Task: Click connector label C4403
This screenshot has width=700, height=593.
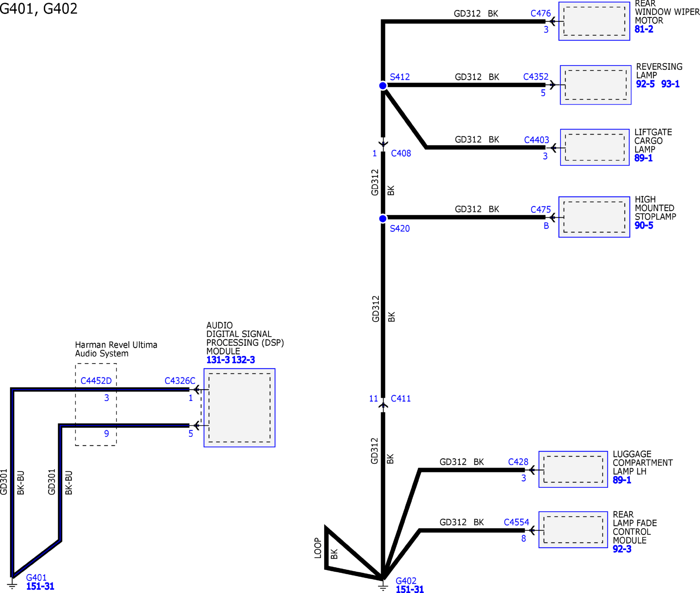Action: [x=537, y=140]
